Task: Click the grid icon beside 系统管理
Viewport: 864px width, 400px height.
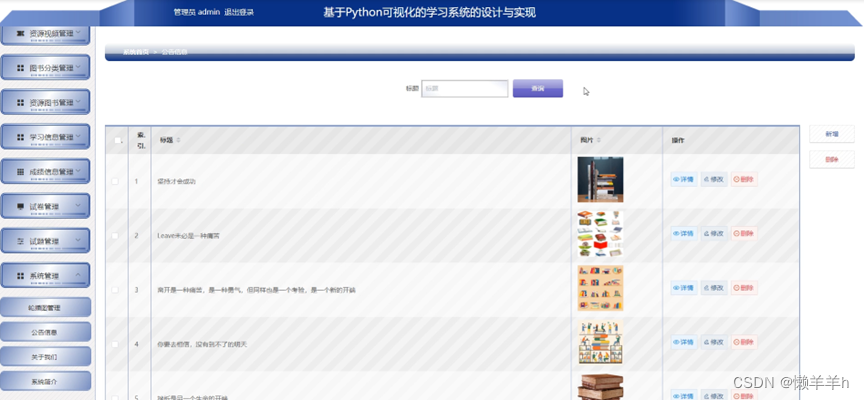Action: pos(20,275)
